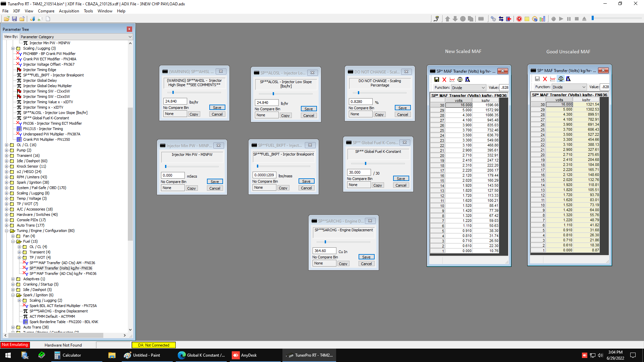Click the blue and black swap arrows icon in the main toolbar
Image resolution: width=644 pixels, height=362 pixels.
point(501,19)
